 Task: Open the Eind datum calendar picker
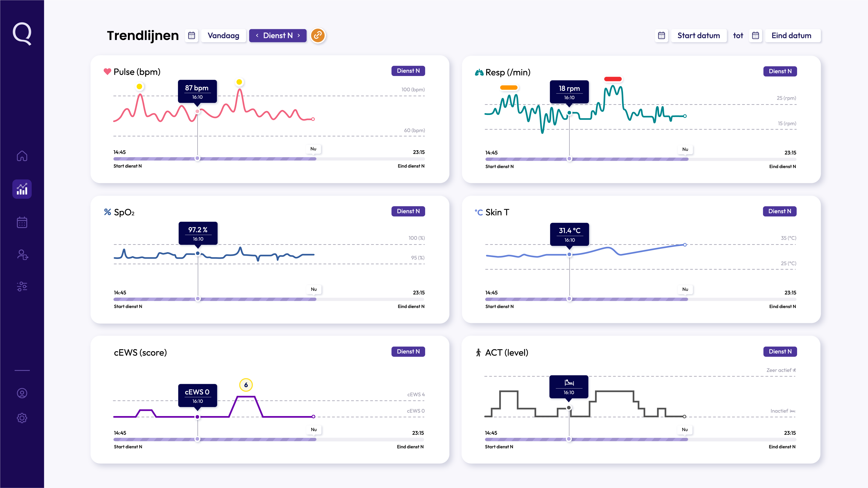coord(755,35)
